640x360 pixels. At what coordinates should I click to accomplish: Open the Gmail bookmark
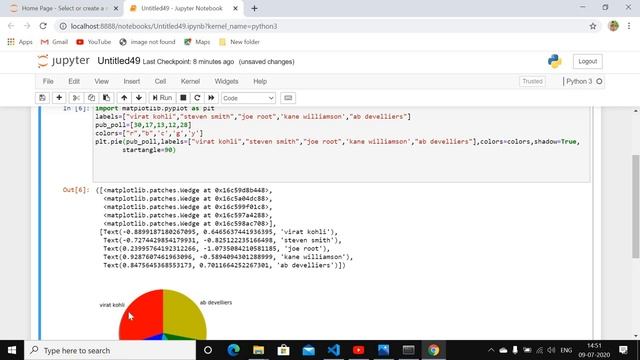54,42
